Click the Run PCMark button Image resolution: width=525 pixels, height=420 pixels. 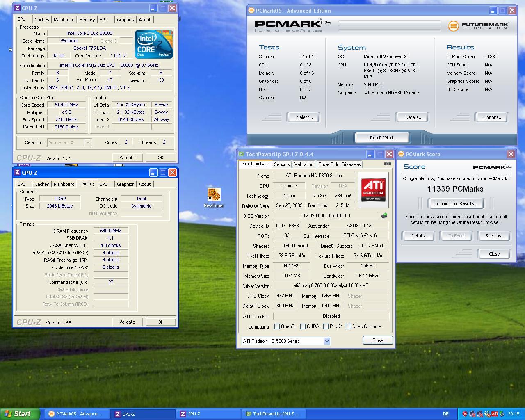coord(382,138)
